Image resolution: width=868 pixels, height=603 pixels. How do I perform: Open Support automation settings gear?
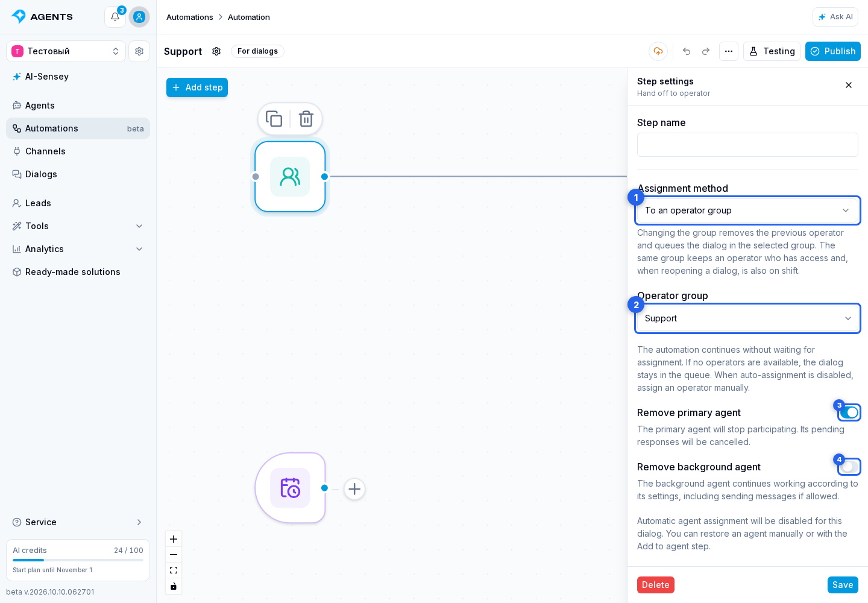216,51
